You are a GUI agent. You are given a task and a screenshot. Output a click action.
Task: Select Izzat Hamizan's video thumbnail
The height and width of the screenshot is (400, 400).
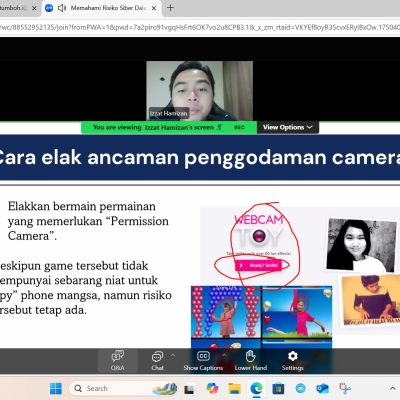(199, 91)
